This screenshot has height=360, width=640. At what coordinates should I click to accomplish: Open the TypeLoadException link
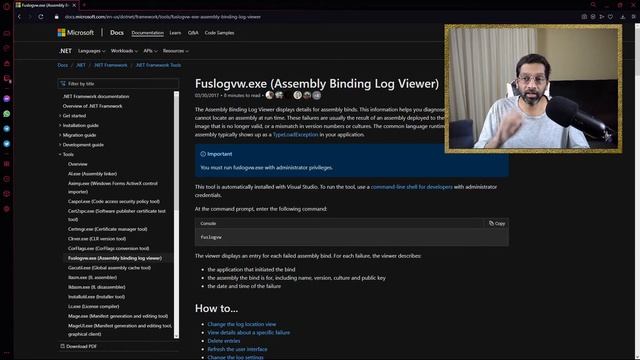(295, 134)
